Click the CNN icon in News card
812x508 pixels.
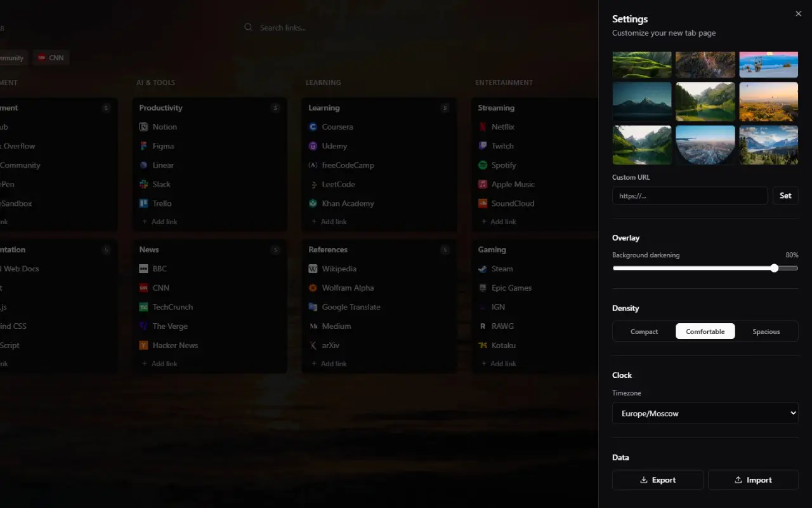tap(143, 288)
